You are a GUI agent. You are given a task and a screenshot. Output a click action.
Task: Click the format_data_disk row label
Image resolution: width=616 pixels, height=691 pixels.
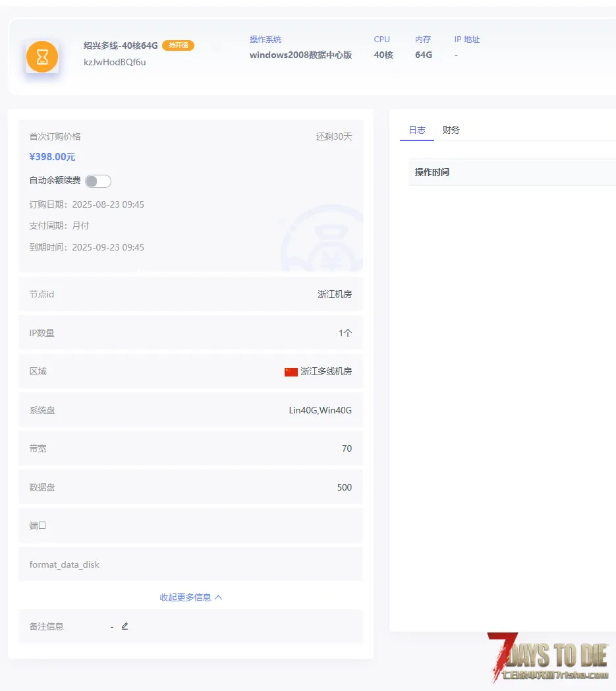[65, 564]
